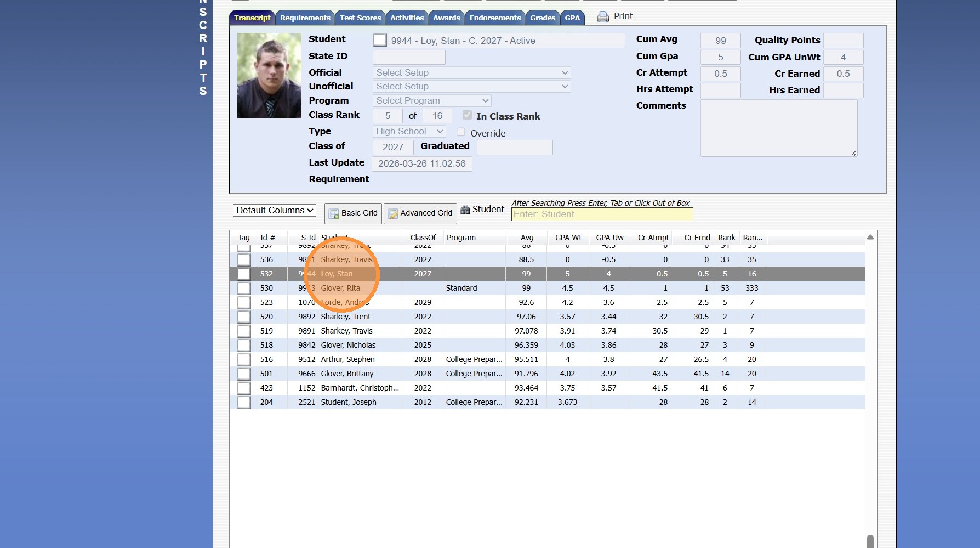The image size is (980, 548).
Task: Select the Glover, Brittany row
Action: coord(548,374)
